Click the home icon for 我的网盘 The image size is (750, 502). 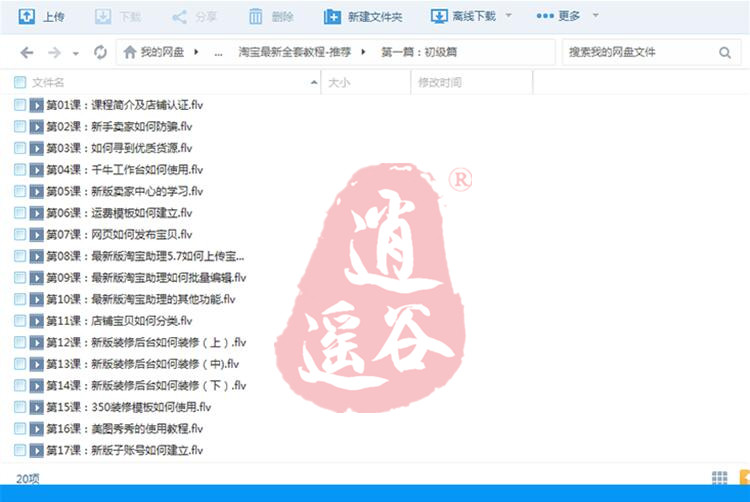(130, 52)
